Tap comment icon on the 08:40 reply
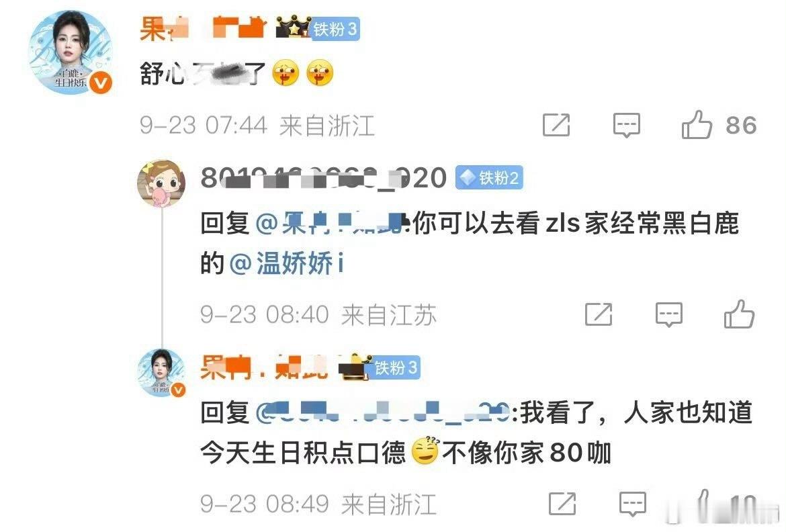Image resolution: width=786 pixels, height=532 pixels. [668, 315]
